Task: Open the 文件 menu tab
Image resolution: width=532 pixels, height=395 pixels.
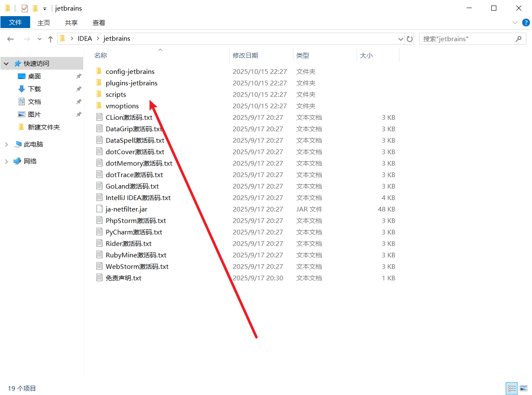Action: tap(15, 23)
